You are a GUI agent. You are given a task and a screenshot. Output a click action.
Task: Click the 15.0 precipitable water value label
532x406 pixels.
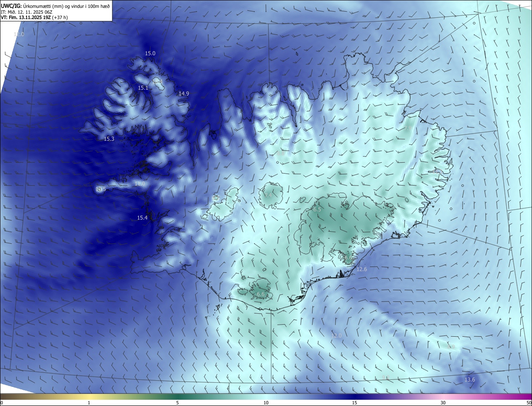coord(150,54)
